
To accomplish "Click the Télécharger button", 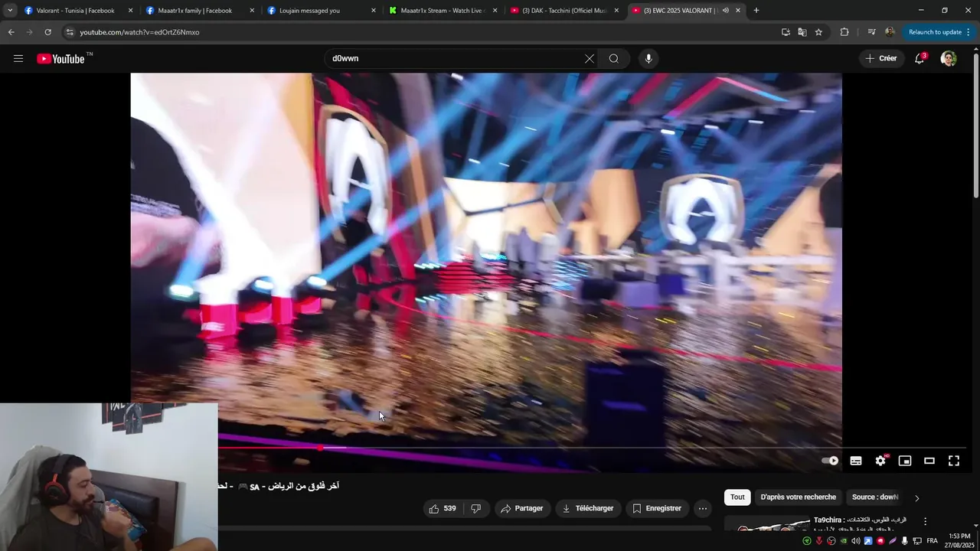I will pyautogui.click(x=588, y=508).
